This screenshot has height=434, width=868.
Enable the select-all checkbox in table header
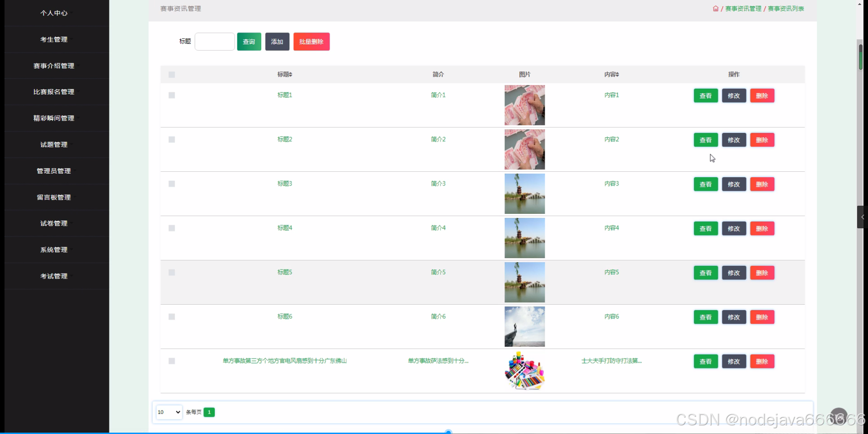click(x=171, y=75)
